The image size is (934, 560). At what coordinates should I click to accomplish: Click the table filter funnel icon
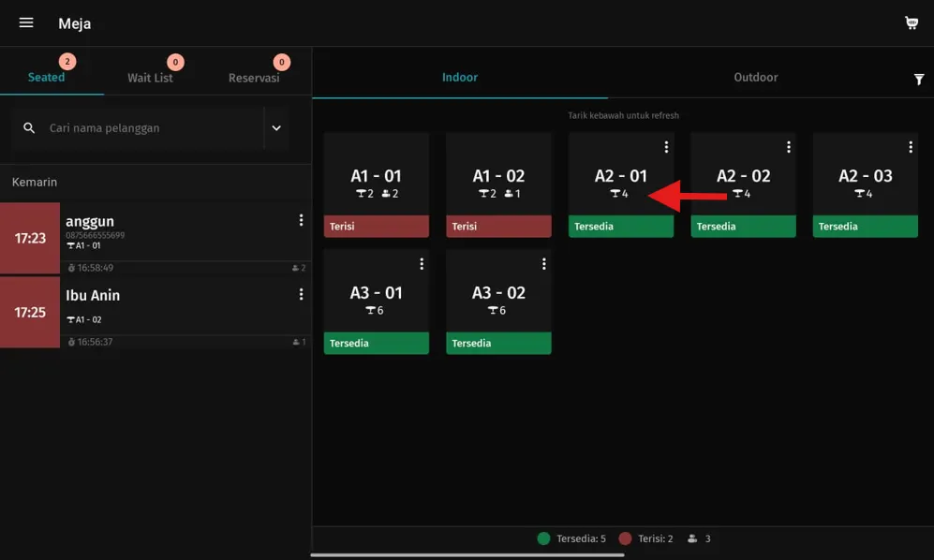pyautogui.click(x=918, y=80)
